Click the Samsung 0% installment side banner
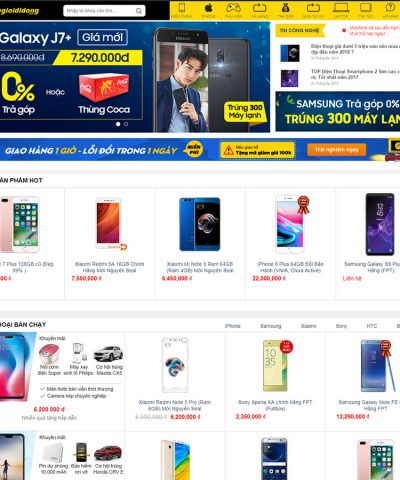Image resolution: width=400 pixels, height=480 pixels. 338,112
